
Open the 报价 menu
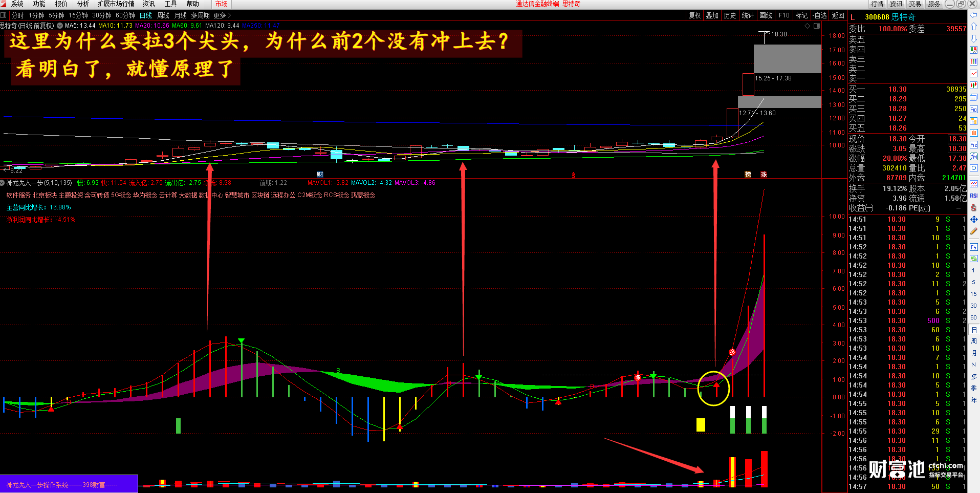pos(61,4)
